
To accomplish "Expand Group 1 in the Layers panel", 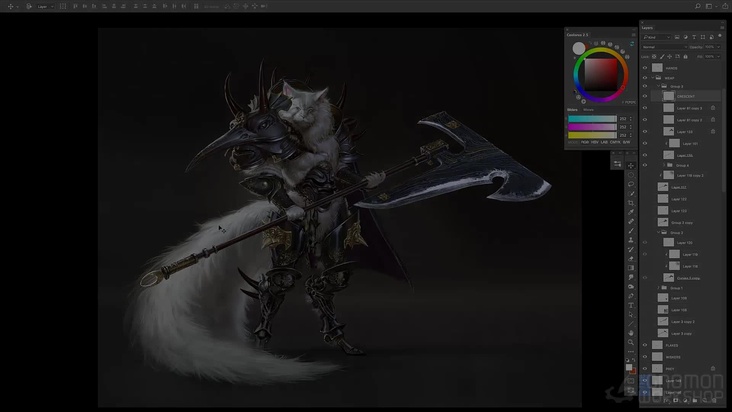I will pos(659,288).
